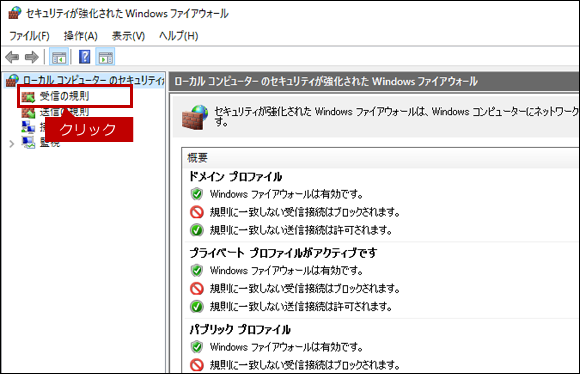Click green shield icon under ドメイン プロファイル

coord(197,194)
